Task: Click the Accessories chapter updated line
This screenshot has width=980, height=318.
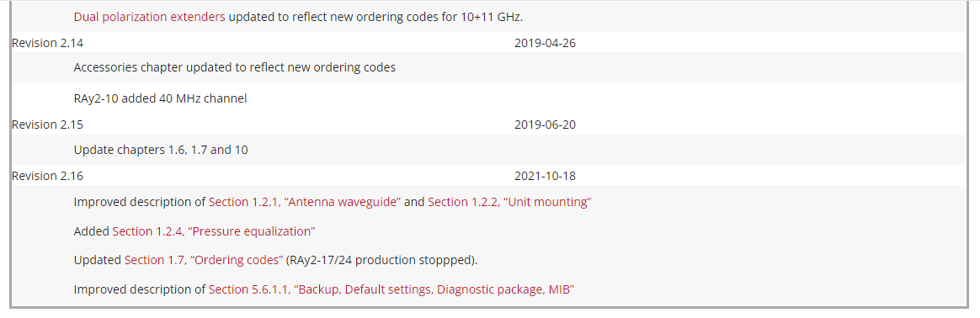Action: tap(235, 66)
